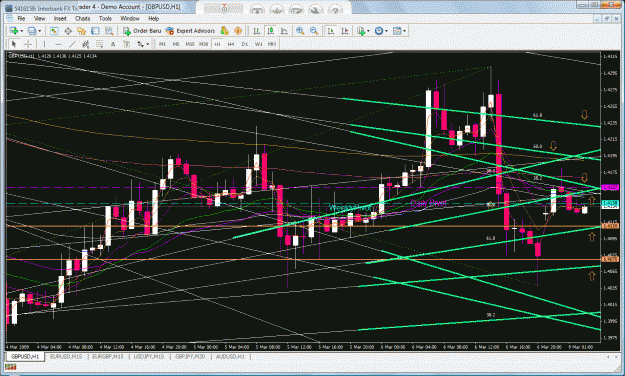Expand the Indicators dropdown arrow
The width and height of the screenshot is (625, 376).
pyautogui.click(x=368, y=31)
